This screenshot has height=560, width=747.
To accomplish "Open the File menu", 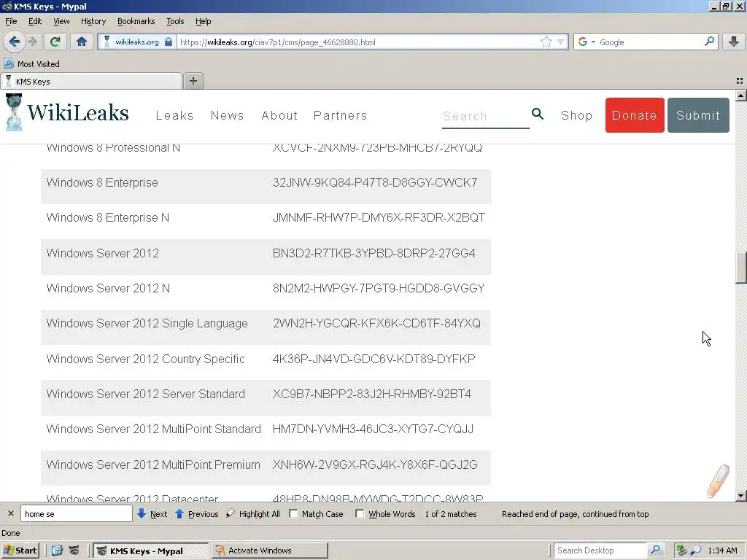I will coord(11,21).
